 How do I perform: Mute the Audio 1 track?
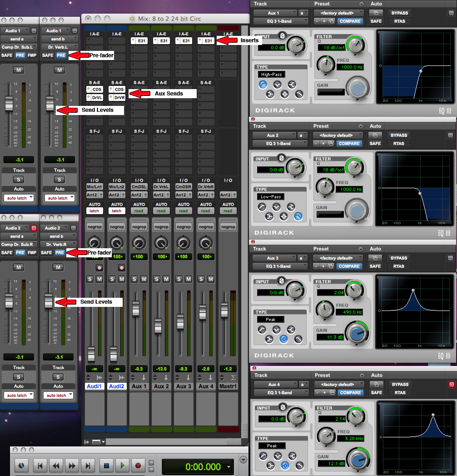click(x=19, y=70)
